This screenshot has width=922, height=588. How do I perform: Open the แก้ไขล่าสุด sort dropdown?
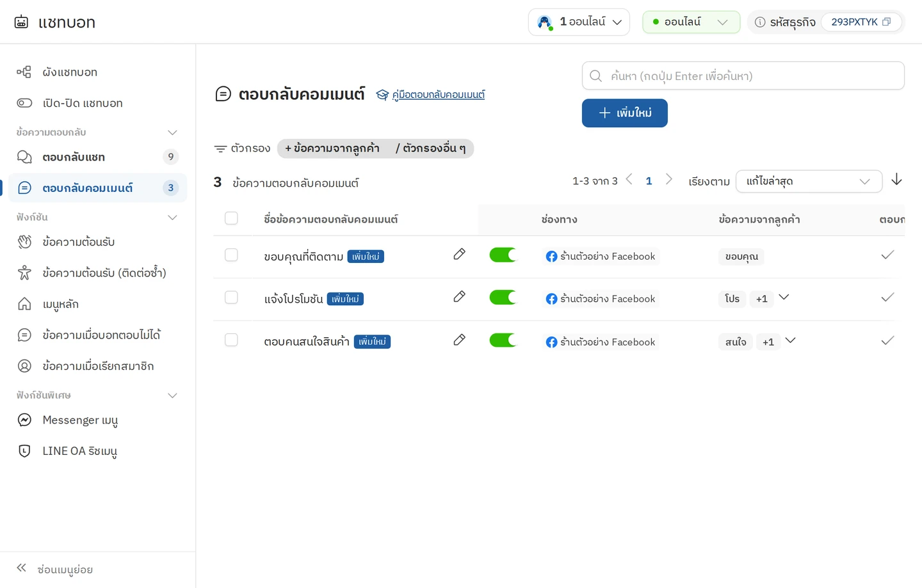[809, 181]
